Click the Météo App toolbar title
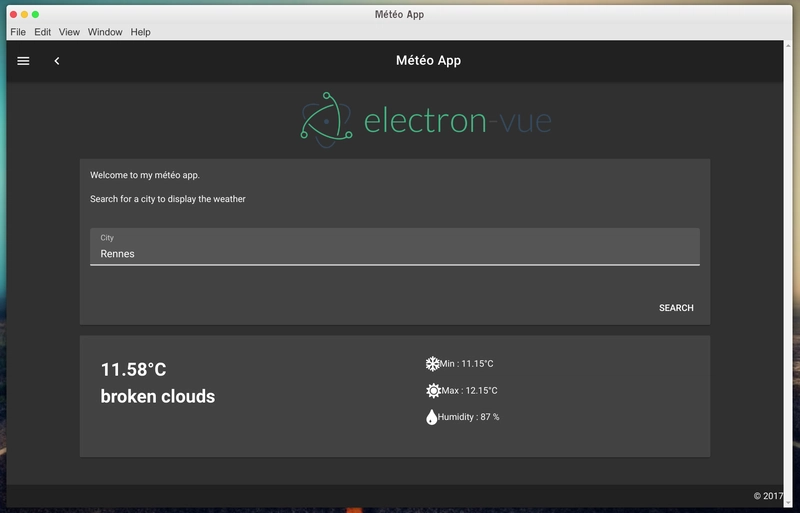 tap(428, 60)
